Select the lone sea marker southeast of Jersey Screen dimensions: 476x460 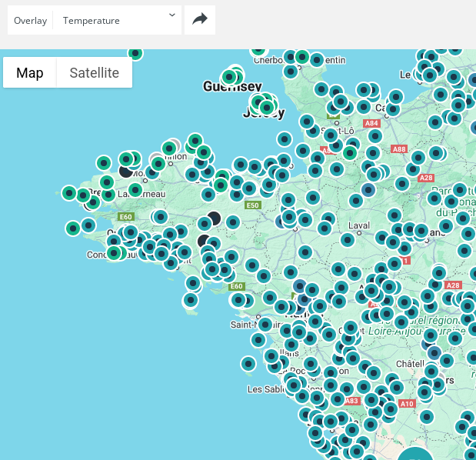285,139
